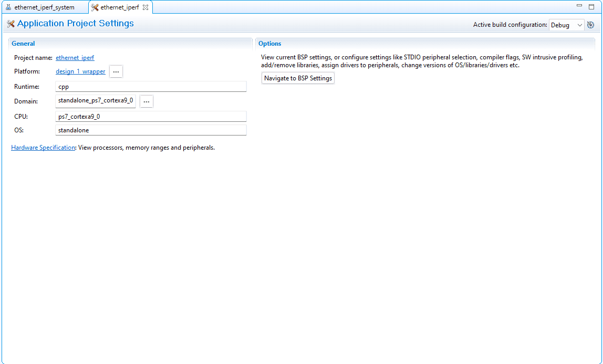The image size is (603, 364).
Task: Click the browse button next to Platform
Action: click(116, 71)
